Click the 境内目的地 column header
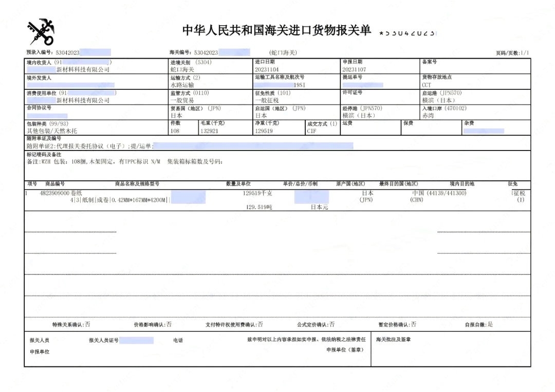Viewport: 555px width, 392px height. point(462,184)
